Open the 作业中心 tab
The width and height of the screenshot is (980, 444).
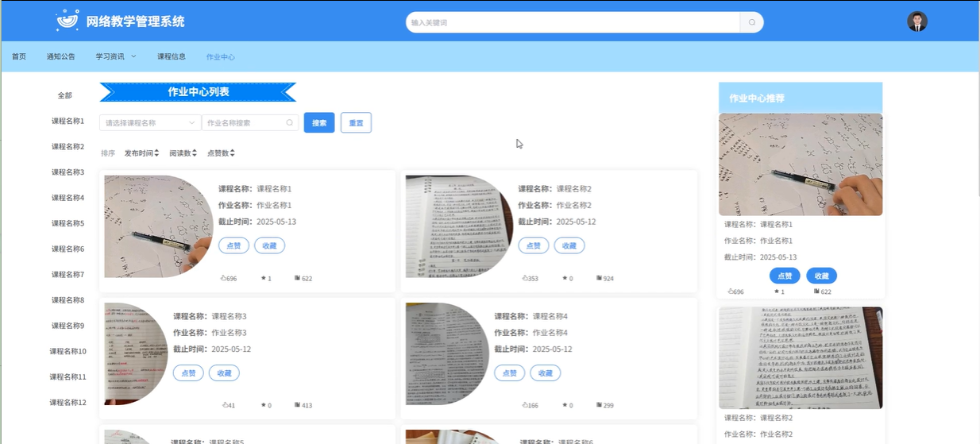pyautogui.click(x=221, y=57)
